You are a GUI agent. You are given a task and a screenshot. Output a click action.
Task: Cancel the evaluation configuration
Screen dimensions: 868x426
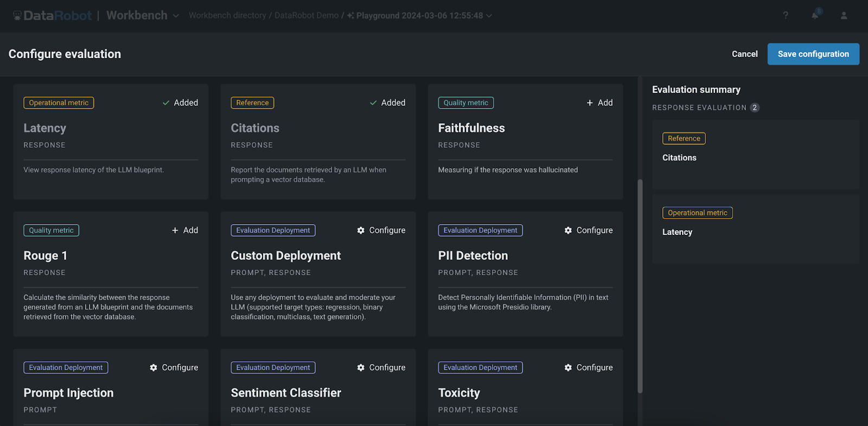(744, 54)
